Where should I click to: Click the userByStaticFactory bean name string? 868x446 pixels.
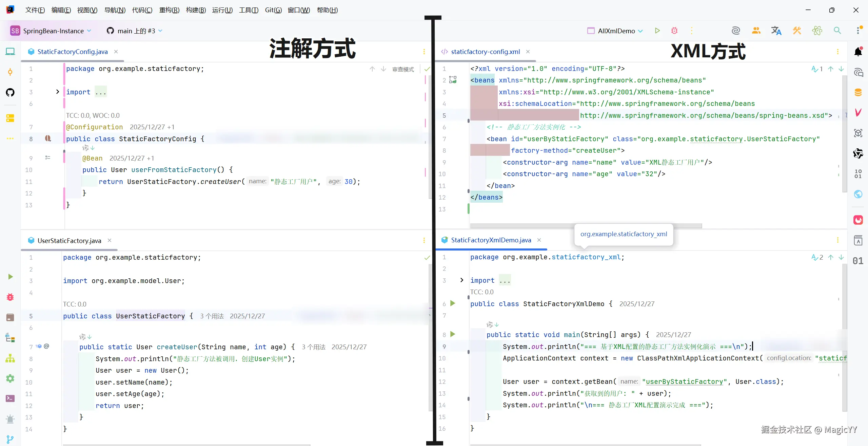point(684,382)
